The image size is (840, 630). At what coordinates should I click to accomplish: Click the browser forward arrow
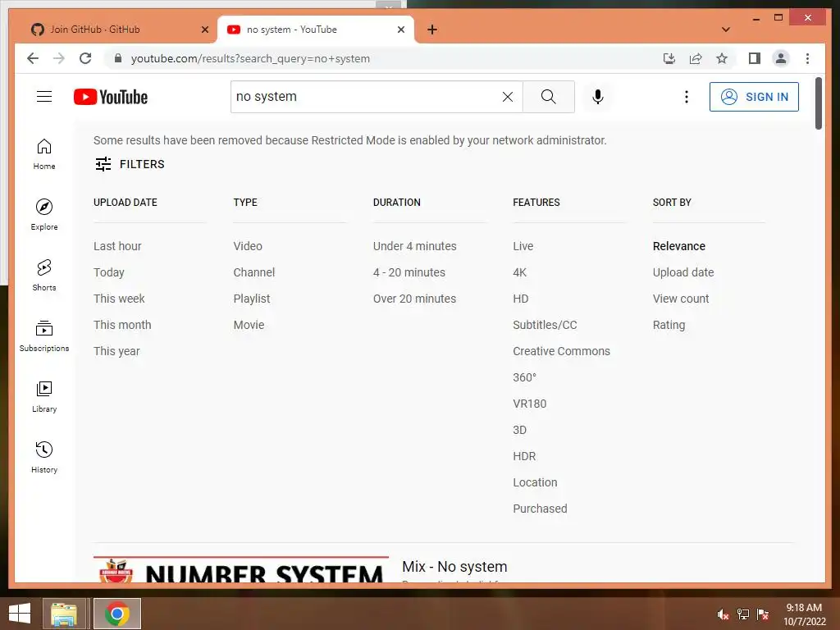[59, 58]
